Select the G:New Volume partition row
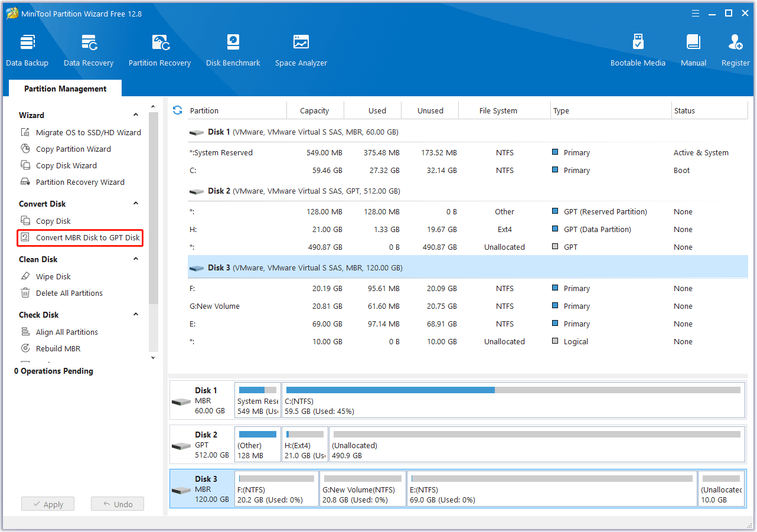This screenshot has height=532, width=757. pyautogui.click(x=468, y=306)
